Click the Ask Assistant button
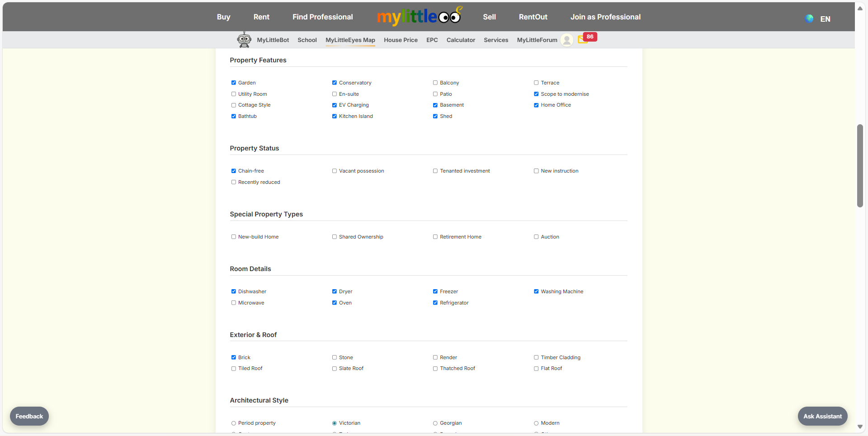This screenshot has width=868, height=436. click(822, 416)
